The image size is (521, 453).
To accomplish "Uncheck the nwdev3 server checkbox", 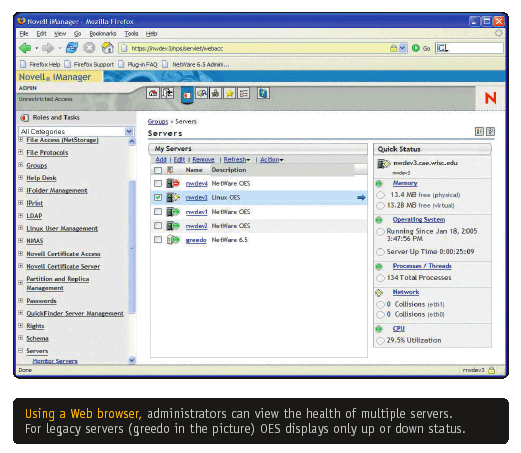I will tap(158, 198).
